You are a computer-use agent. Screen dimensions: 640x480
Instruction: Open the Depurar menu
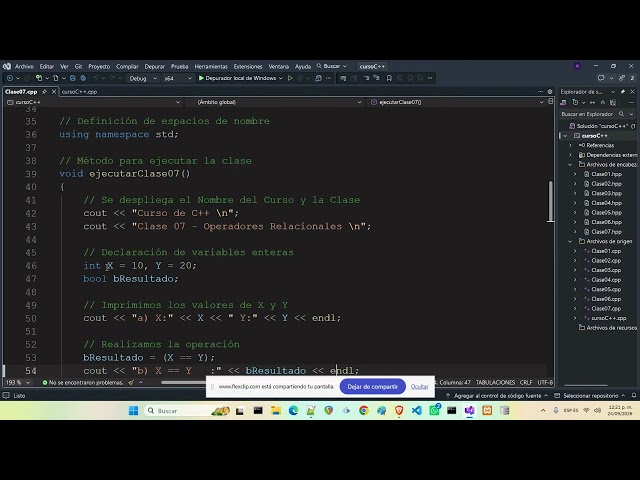pyautogui.click(x=155, y=66)
